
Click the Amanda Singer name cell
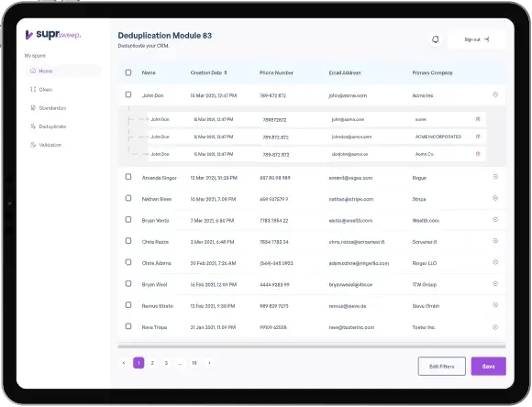pyautogui.click(x=159, y=178)
